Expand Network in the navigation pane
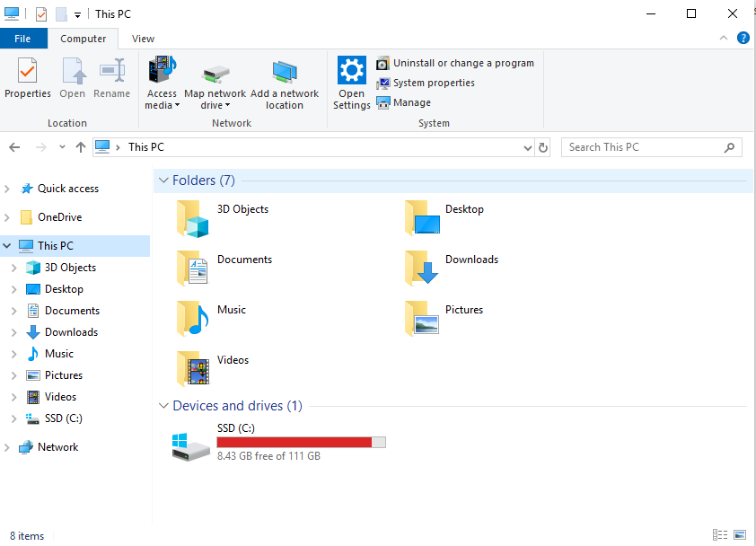756x546 pixels. [x=7, y=447]
